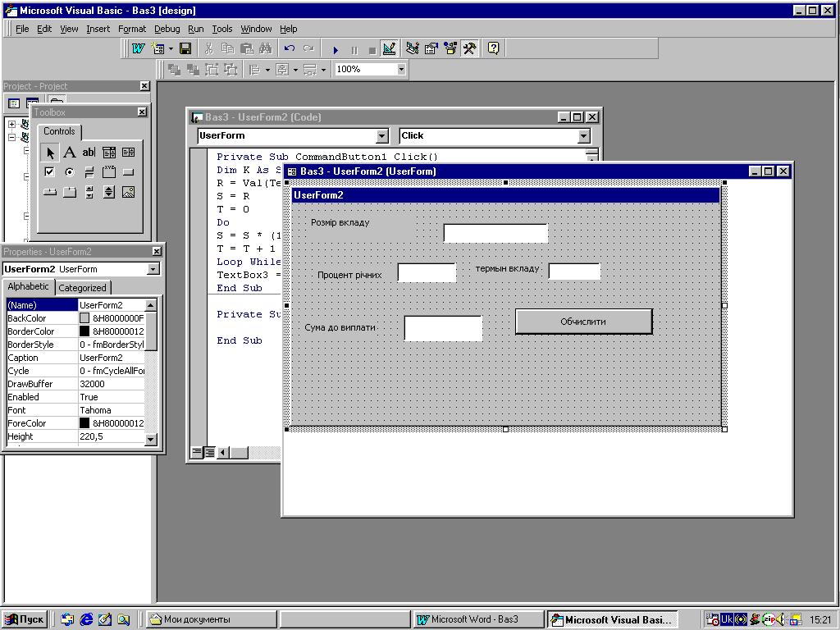Switch to the Categorized properties tab
Screen dimensions: 840x630
tap(83, 288)
